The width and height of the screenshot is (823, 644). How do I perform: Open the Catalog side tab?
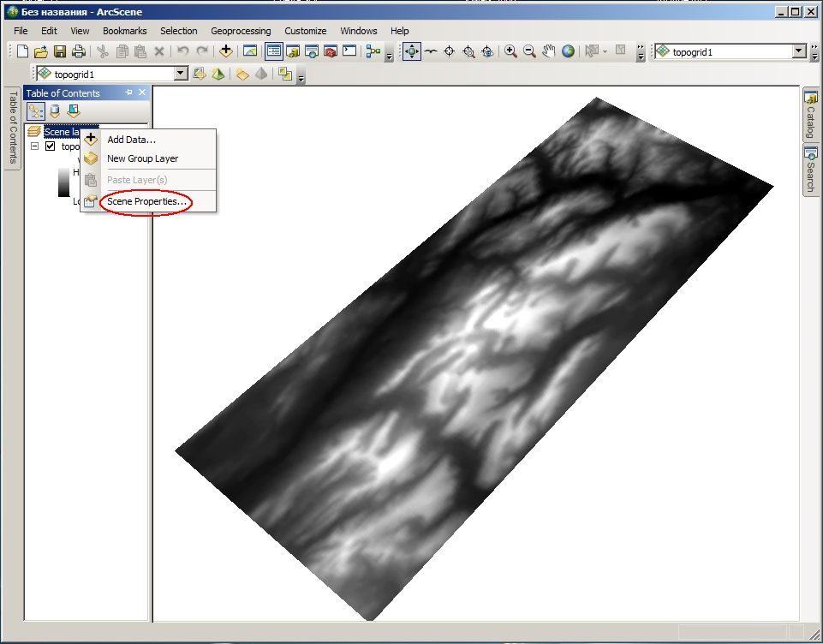pyautogui.click(x=811, y=116)
